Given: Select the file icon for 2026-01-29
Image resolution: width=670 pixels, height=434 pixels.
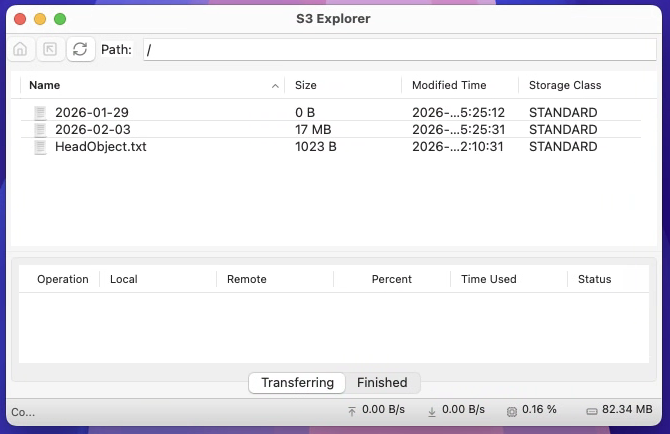Looking at the screenshot, I should pos(40,112).
